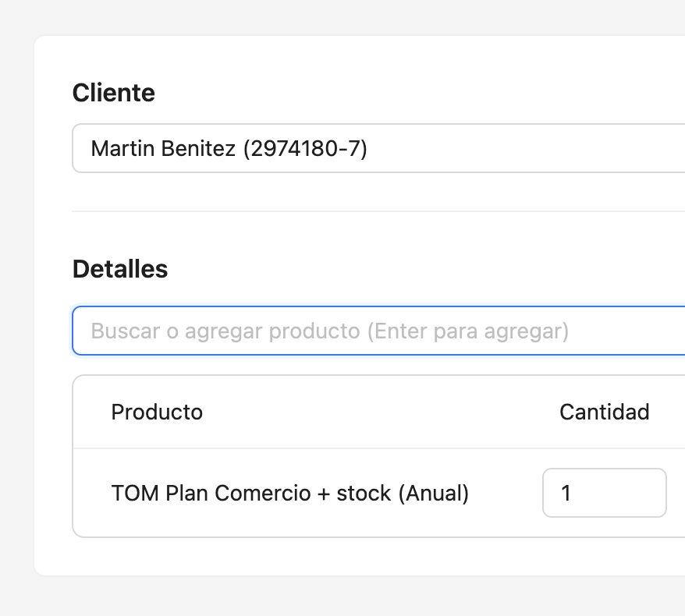Click the client ID (2974180-7) text
685x616 pixels.
coord(304,148)
